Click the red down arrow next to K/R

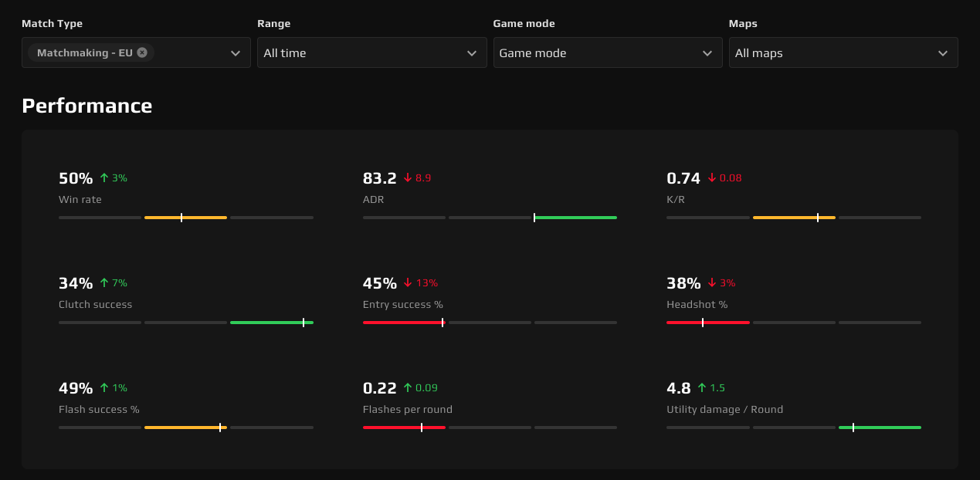(x=711, y=178)
